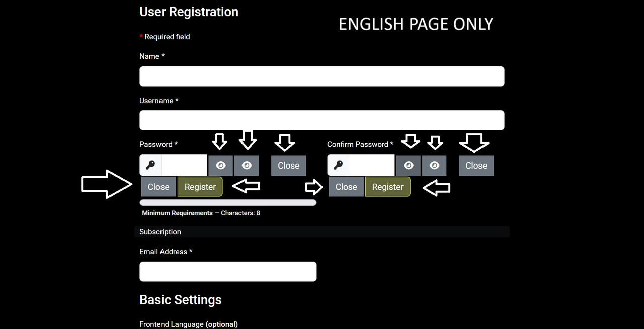Click Close on the Password eye-icon row
This screenshot has width=644, height=329.
tap(289, 166)
